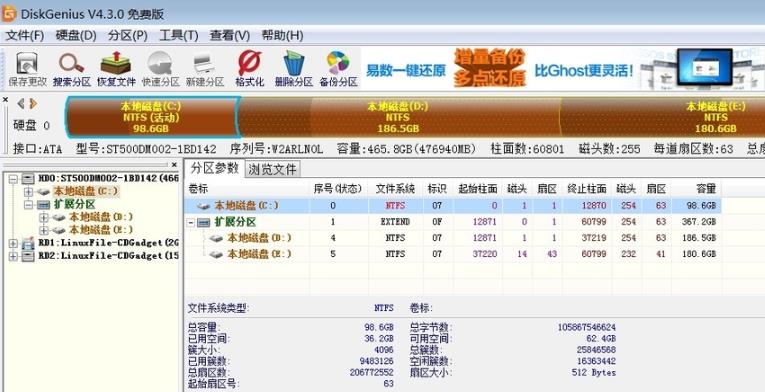
Task: Open the 分区(P) menu
Action: coord(128,36)
